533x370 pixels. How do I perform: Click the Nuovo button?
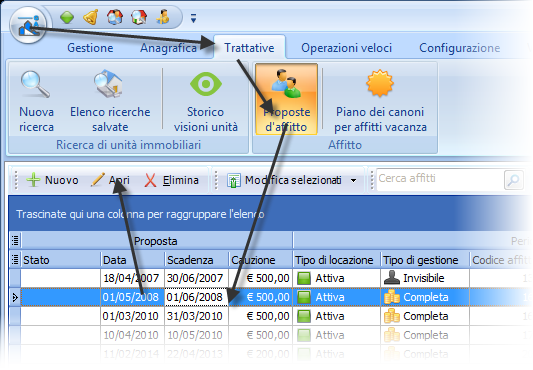click(x=53, y=180)
